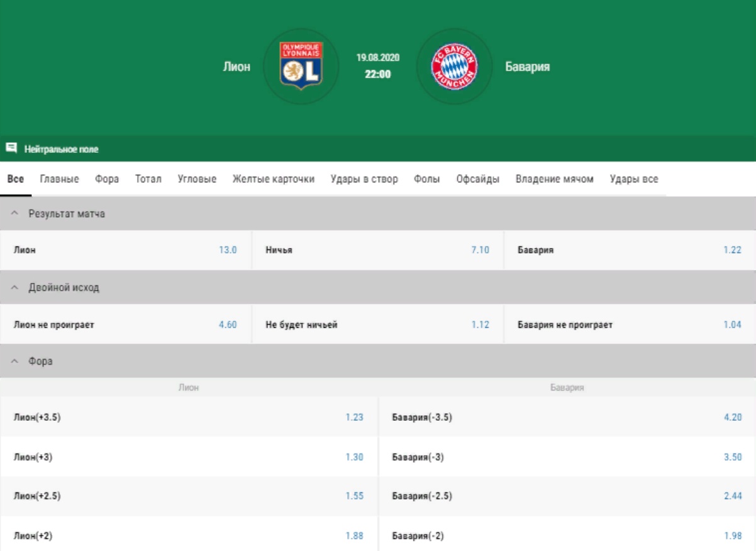The height and width of the screenshot is (551, 756).
Task: Open the Фора tab
Action: coord(107,179)
